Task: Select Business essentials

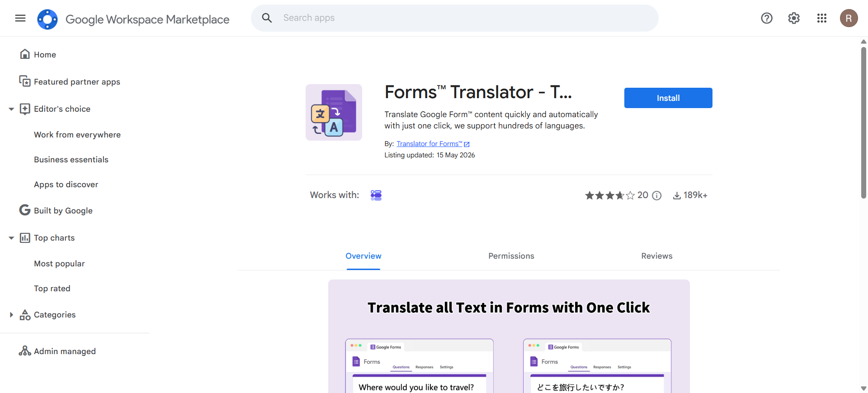Action: (x=71, y=160)
